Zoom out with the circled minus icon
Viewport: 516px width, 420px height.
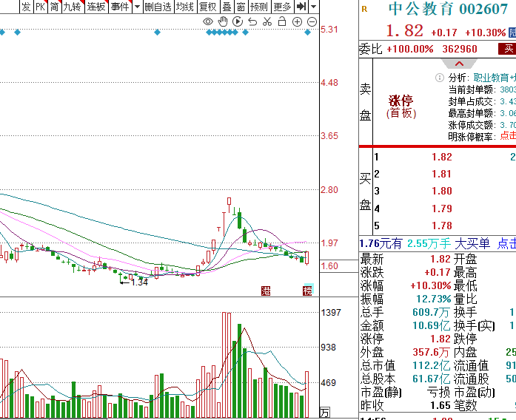click(x=311, y=21)
